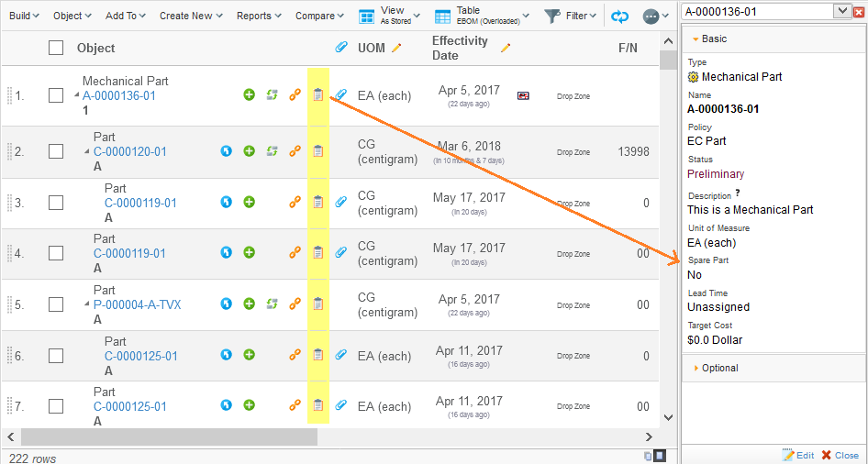This screenshot has height=464, width=868.
Task: Click pencil edit icon beside UOM header
Action: pos(396,48)
